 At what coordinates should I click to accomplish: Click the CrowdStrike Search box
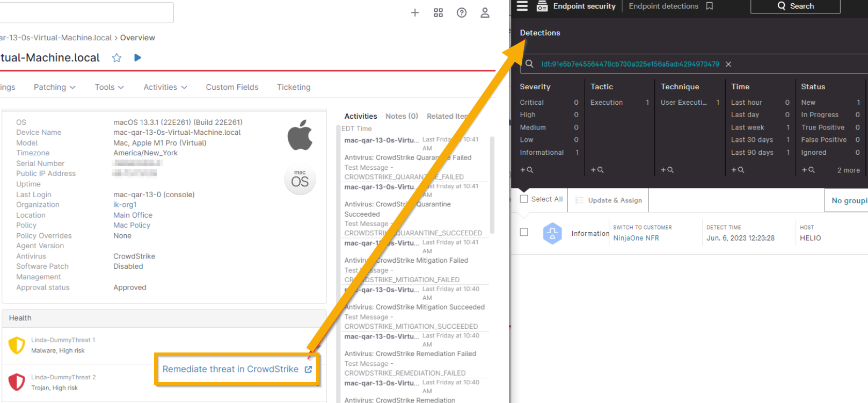(x=795, y=6)
